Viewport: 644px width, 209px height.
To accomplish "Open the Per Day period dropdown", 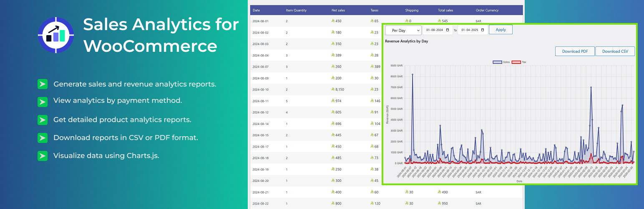I will (x=403, y=30).
